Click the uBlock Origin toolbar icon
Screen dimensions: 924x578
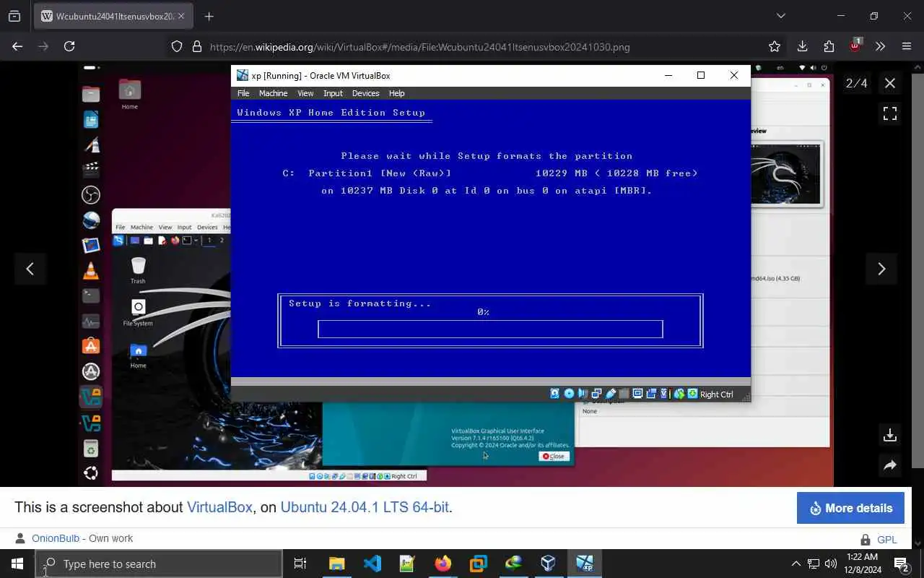click(855, 45)
